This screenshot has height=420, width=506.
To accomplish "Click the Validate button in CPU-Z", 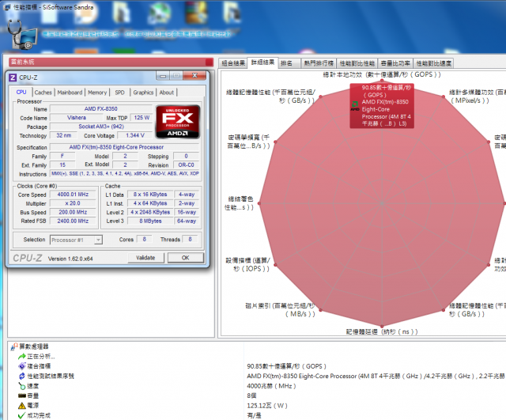I will (x=145, y=258).
